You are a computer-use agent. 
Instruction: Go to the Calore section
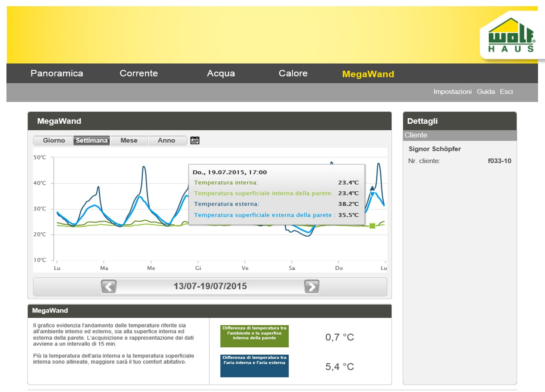tap(293, 73)
